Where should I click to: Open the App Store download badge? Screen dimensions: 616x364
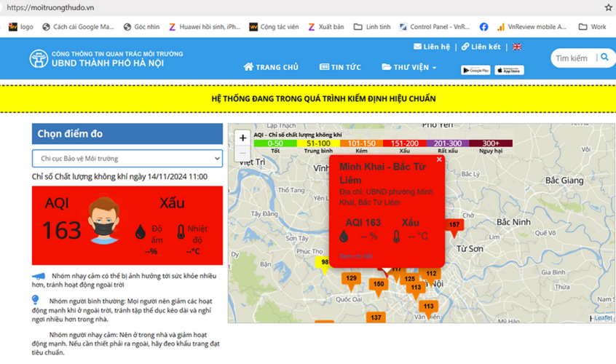click(x=509, y=70)
